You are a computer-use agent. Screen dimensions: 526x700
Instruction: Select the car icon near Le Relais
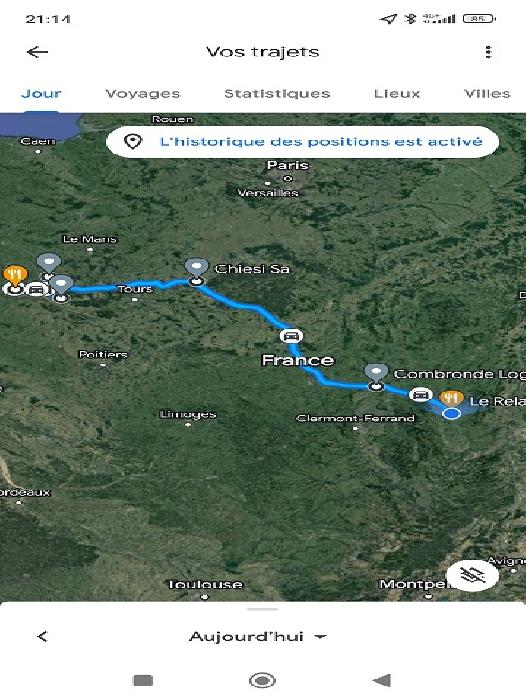tap(420, 395)
